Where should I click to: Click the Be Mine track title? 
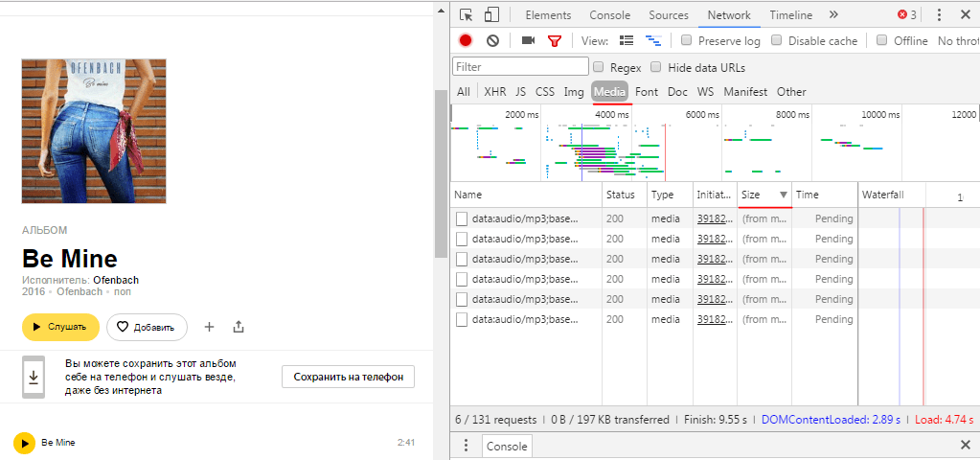pos(58,443)
